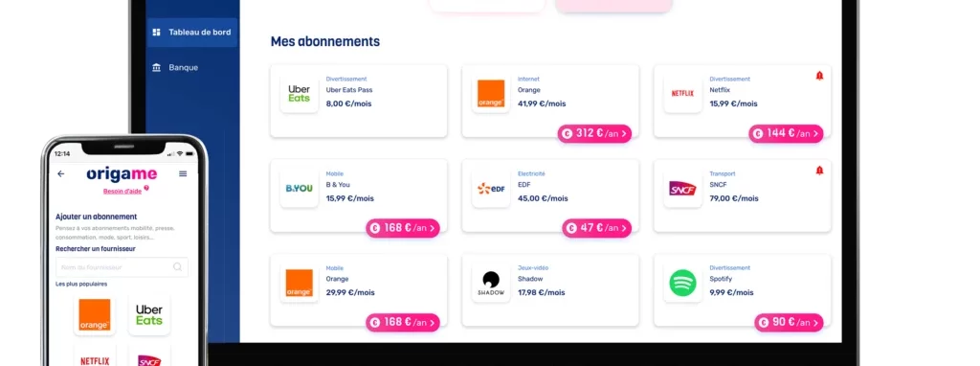Open the Tableau de bord sidebar item
This screenshot has width=980, height=366.
pos(191,33)
